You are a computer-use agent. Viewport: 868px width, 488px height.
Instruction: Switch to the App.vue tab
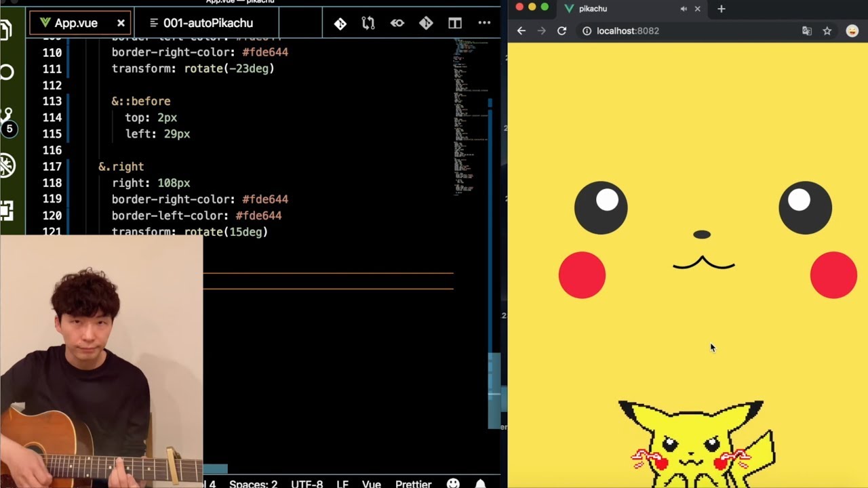pyautogui.click(x=80, y=22)
